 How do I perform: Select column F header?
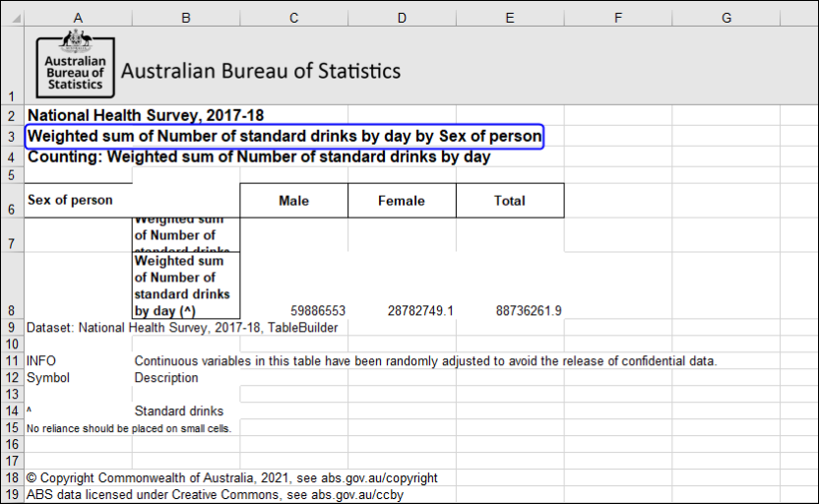(618, 18)
